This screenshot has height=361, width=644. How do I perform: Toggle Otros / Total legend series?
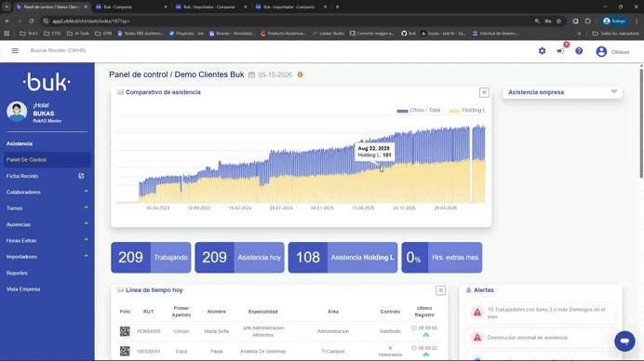[x=419, y=110]
